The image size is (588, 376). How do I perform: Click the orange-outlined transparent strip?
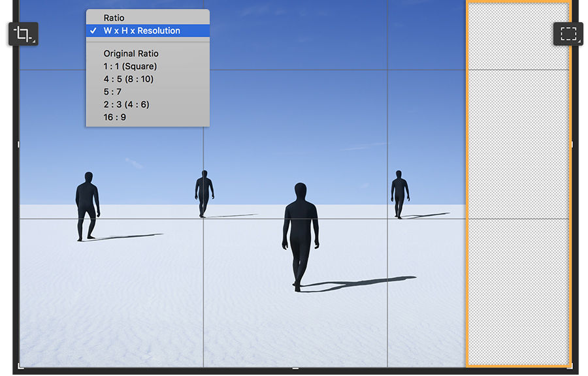click(x=519, y=189)
